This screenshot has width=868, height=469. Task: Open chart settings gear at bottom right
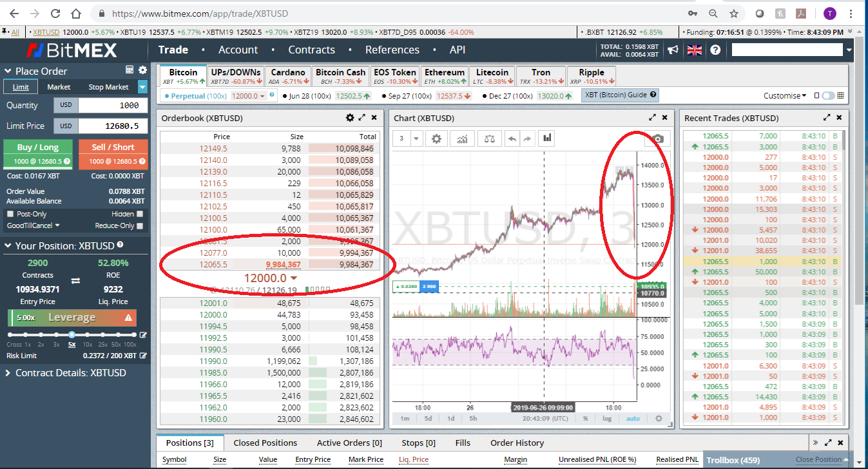(x=659, y=418)
